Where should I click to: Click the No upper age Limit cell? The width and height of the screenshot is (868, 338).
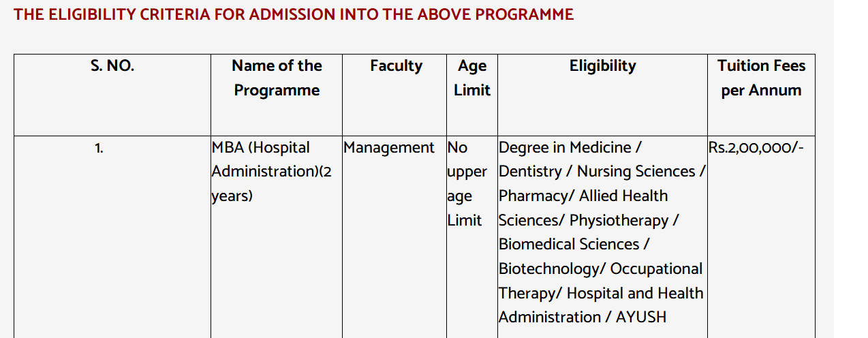coord(467,183)
